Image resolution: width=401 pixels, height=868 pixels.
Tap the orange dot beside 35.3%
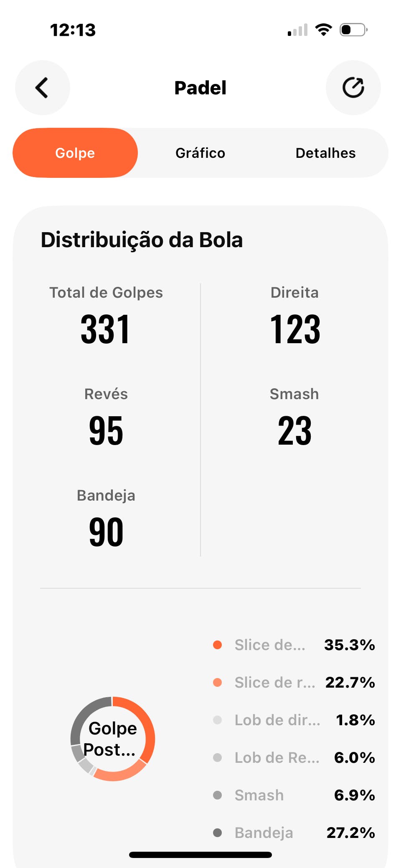click(x=217, y=645)
